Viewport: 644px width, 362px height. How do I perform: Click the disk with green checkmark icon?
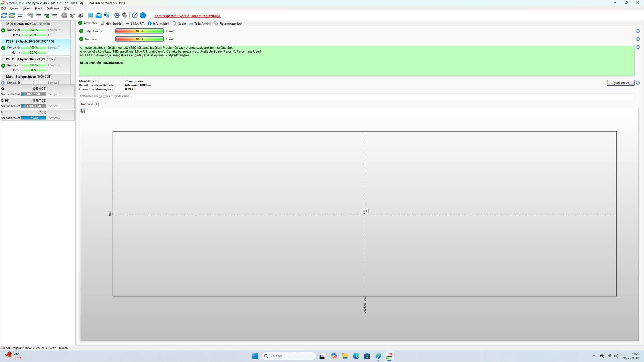(x=46, y=15)
